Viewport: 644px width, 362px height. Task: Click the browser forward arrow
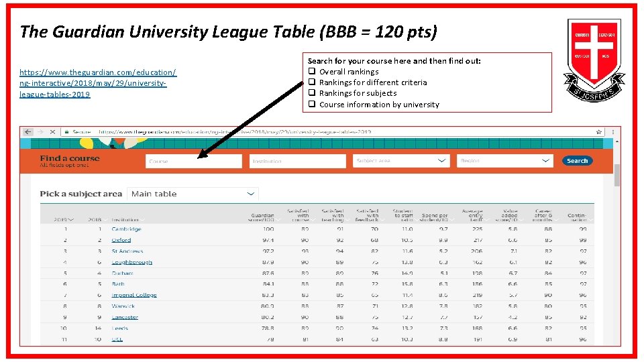pyautogui.click(x=40, y=132)
